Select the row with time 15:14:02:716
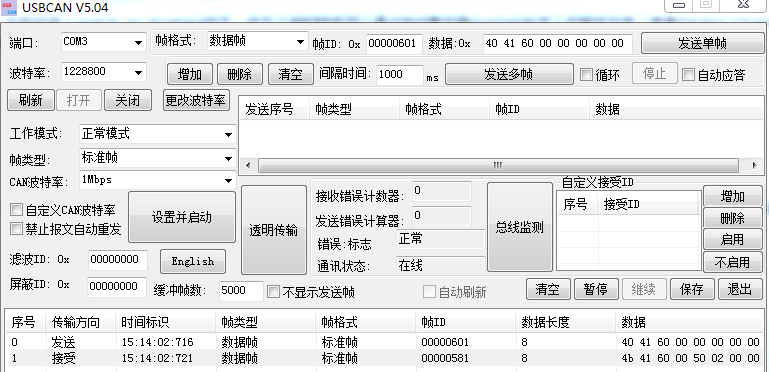 [x=384, y=342]
